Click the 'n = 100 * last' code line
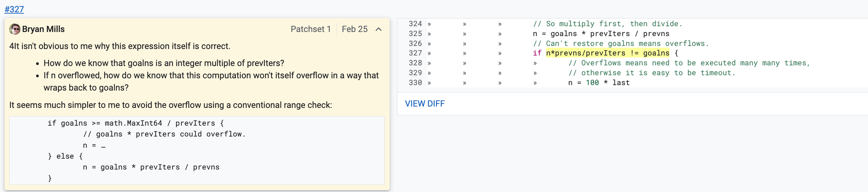 (599, 83)
